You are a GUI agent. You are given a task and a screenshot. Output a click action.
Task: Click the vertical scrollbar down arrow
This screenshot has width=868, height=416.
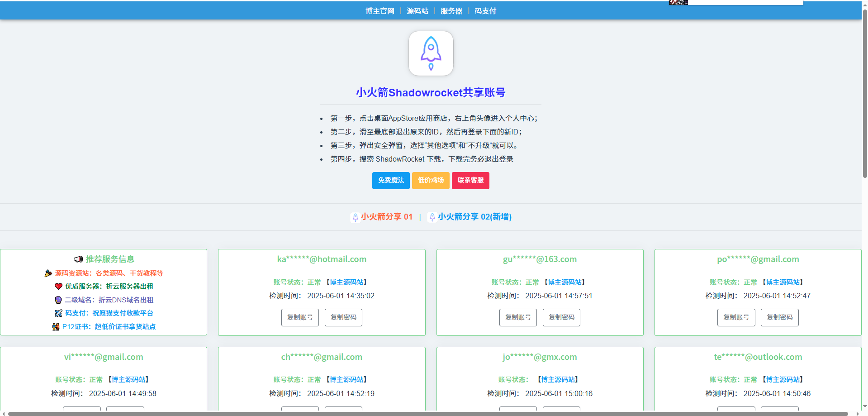[x=865, y=406]
